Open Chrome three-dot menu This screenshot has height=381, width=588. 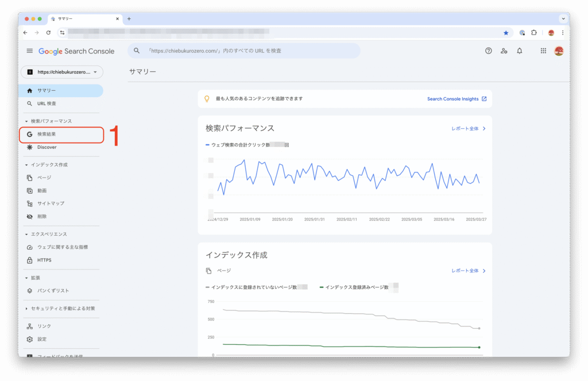[x=563, y=33]
